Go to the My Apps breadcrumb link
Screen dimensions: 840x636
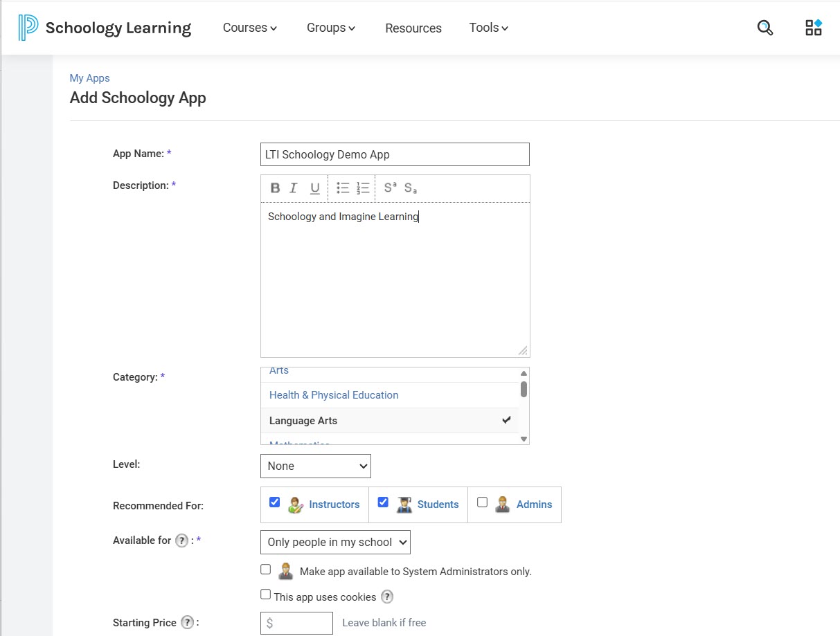click(90, 78)
